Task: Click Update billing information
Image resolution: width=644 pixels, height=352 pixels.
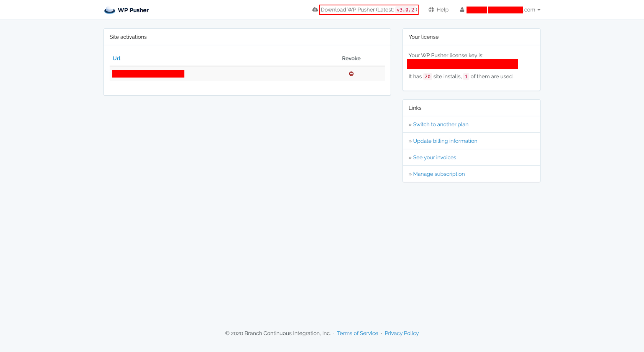Action: coord(445,140)
